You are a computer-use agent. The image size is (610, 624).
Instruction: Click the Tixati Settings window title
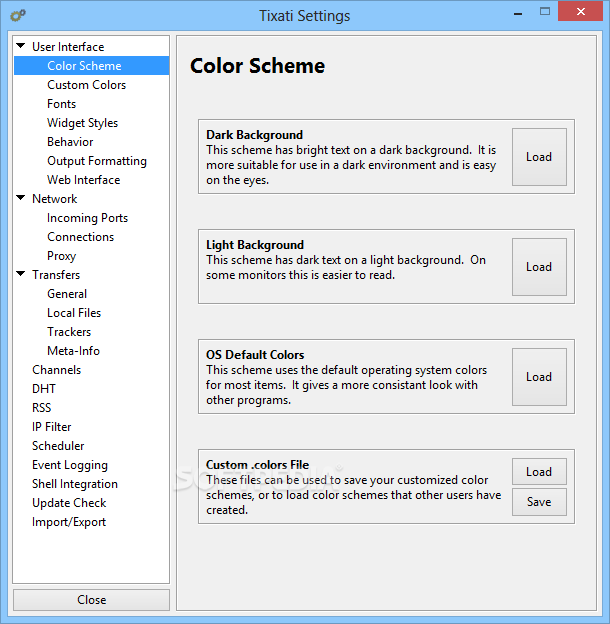pyautogui.click(x=304, y=16)
